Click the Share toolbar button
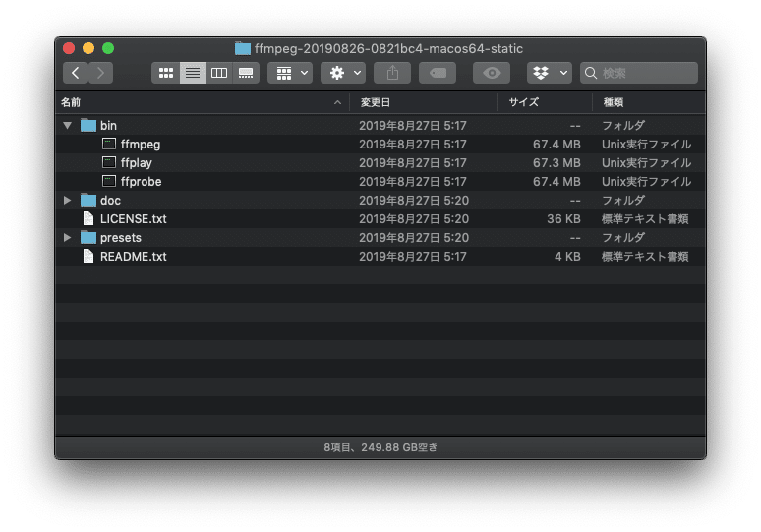This screenshot has height=532, width=761. click(392, 73)
